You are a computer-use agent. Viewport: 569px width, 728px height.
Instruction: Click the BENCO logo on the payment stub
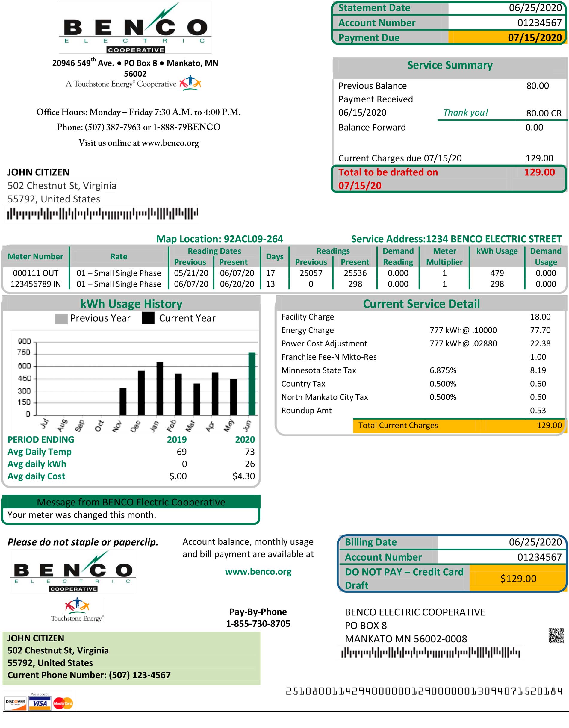click(x=73, y=571)
